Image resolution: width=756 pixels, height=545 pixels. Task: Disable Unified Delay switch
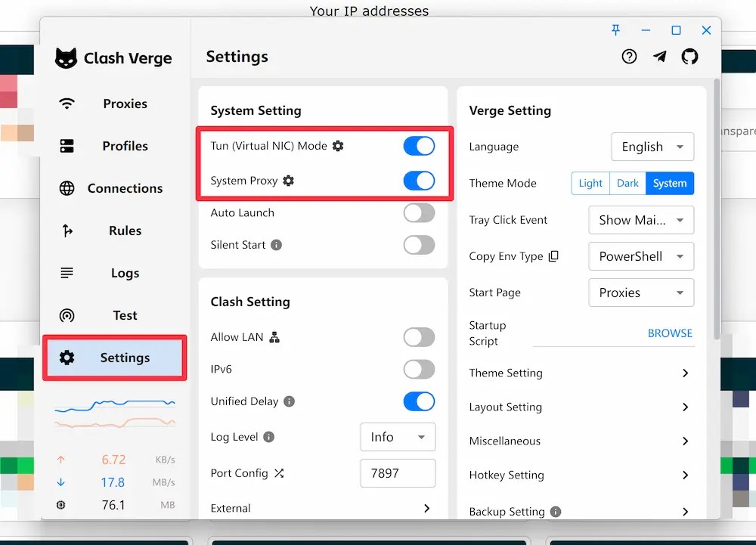point(419,401)
